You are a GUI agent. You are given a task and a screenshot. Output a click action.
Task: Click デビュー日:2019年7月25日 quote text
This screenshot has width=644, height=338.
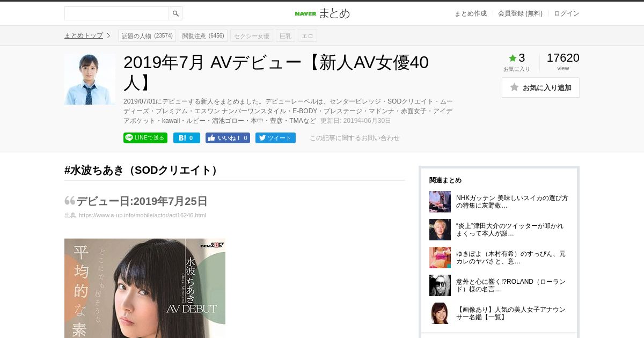tap(142, 201)
